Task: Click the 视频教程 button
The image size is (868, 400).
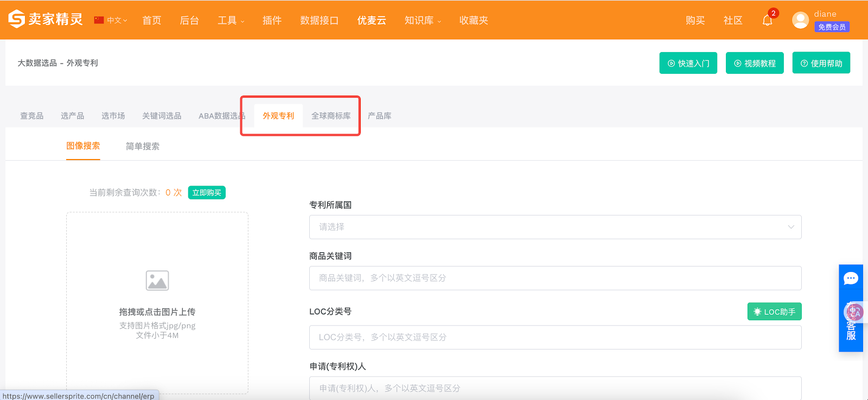Action: [x=755, y=64]
